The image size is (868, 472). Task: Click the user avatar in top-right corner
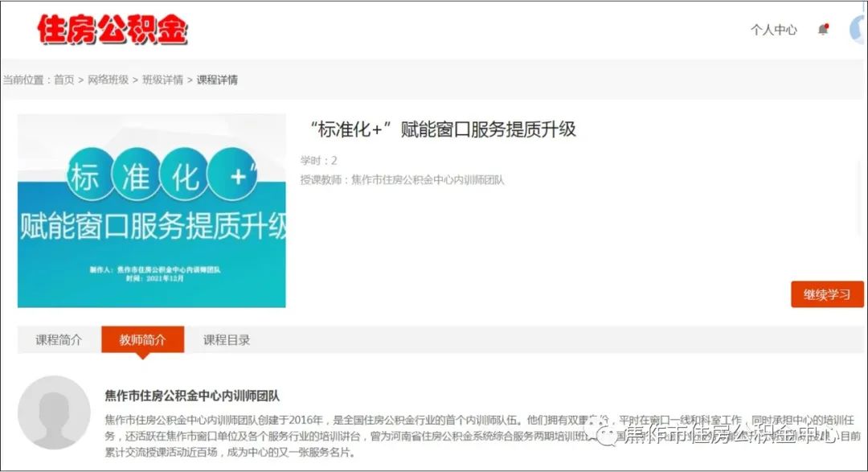[x=858, y=30]
